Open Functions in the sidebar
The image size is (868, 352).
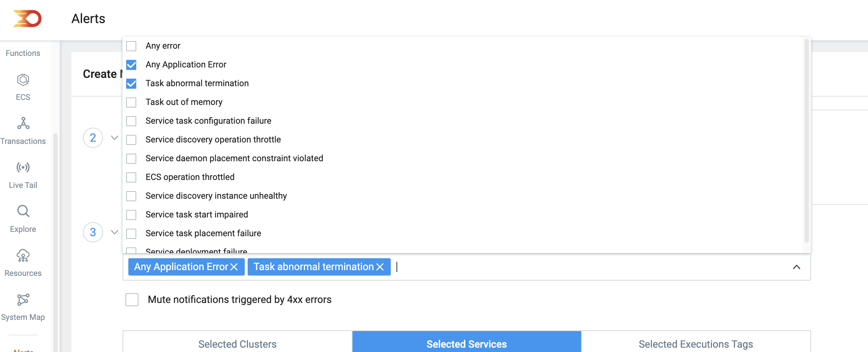23,53
